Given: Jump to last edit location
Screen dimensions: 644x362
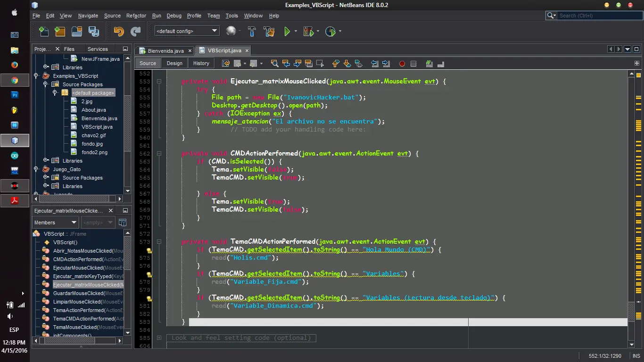Looking at the screenshot, I should (x=226, y=64).
